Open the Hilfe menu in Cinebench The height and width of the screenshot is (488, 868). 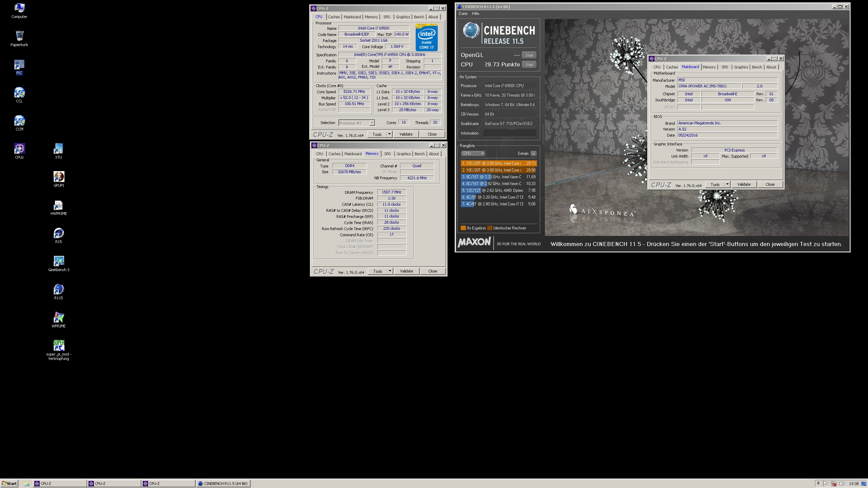(x=475, y=14)
